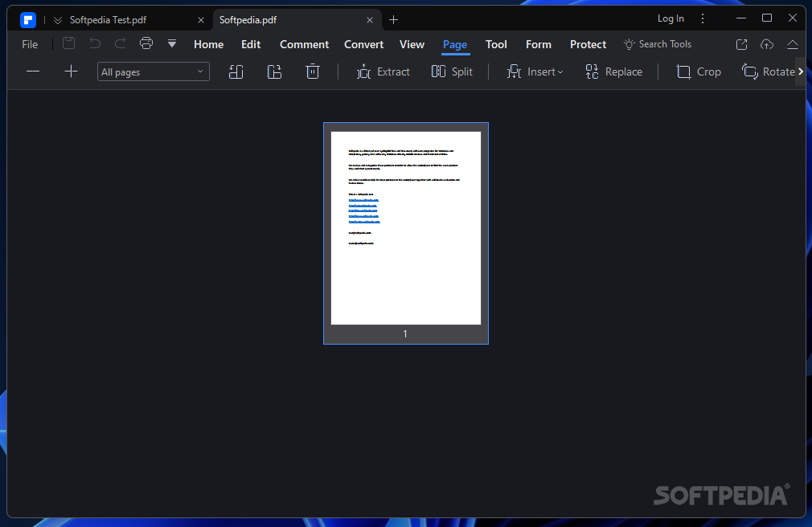This screenshot has height=527, width=812.
Task: Click the Split document button
Action: pyautogui.click(x=452, y=71)
